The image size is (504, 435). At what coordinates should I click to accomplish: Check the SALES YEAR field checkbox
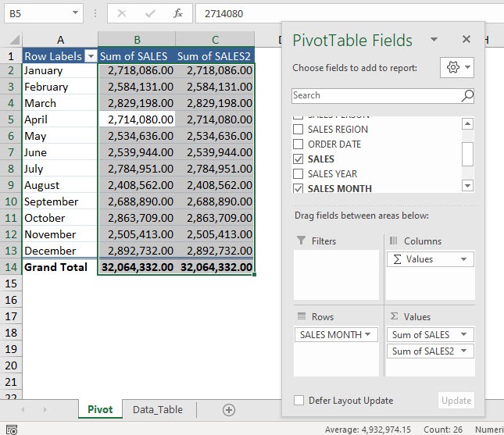click(298, 173)
